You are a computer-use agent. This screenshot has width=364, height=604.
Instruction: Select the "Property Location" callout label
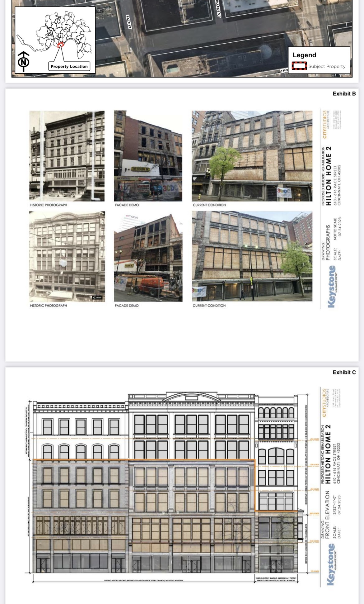[x=69, y=66]
